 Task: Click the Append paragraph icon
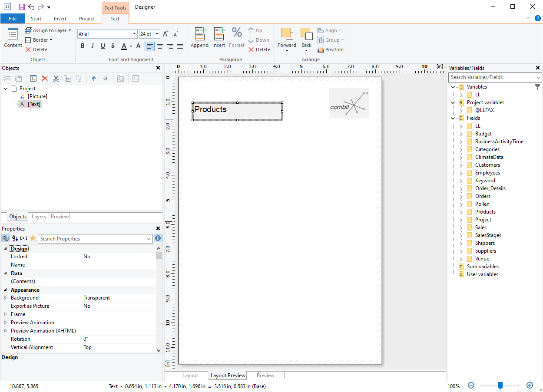pos(199,37)
